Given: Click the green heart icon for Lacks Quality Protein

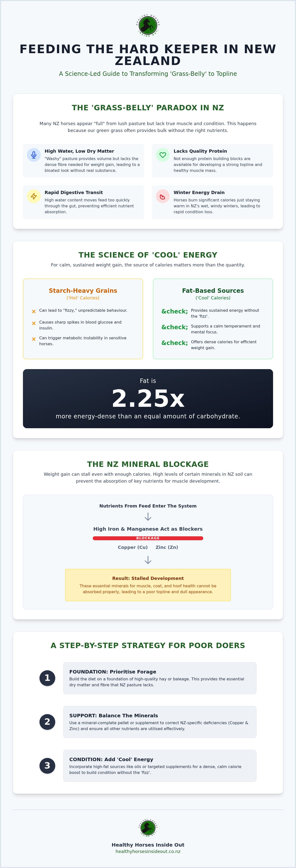Looking at the screenshot, I should click(x=163, y=155).
